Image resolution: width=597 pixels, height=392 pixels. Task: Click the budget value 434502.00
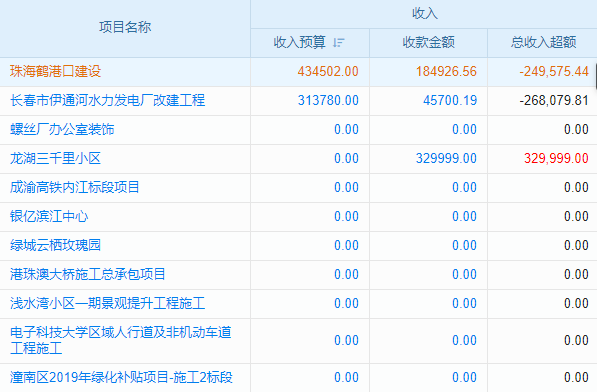pyautogui.click(x=328, y=72)
